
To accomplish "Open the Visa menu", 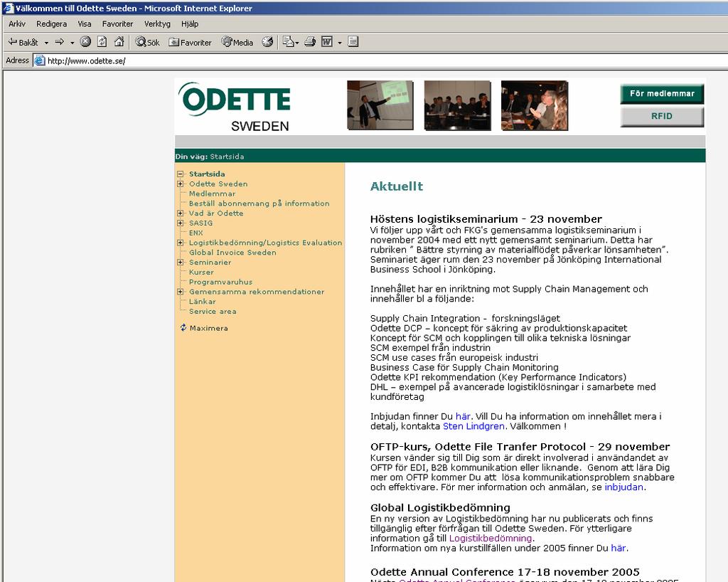I will click(x=85, y=23).
